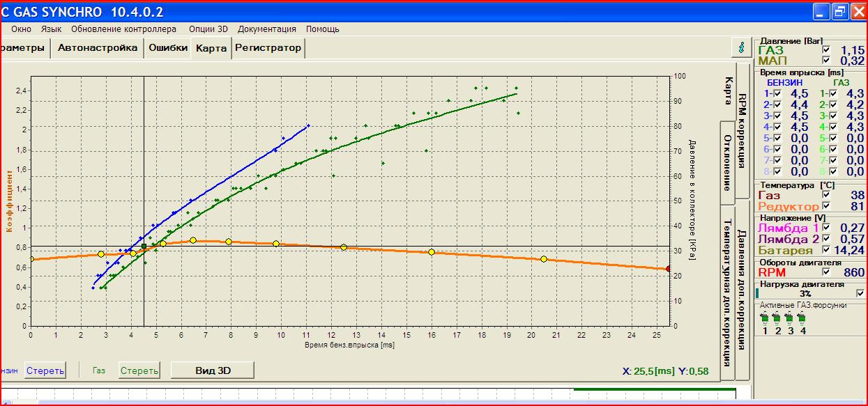Click the ГАЗ pressure value 1,15
This screenshot has height=406, width=868.
[x=852, y=51]
